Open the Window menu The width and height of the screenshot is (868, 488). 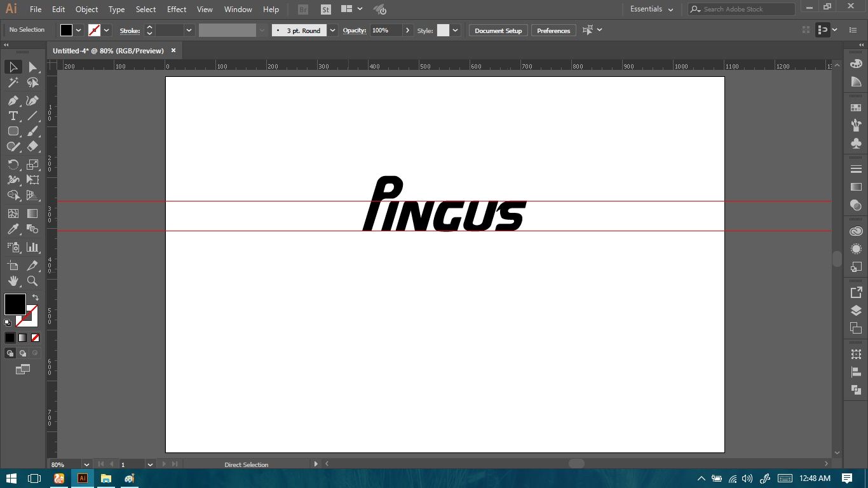click(238, 10)
